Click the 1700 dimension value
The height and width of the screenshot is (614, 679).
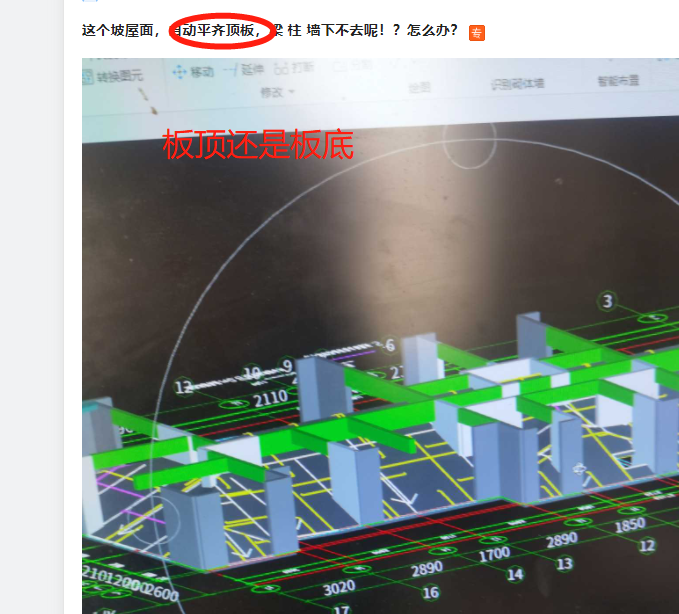(x=494, y=554)
